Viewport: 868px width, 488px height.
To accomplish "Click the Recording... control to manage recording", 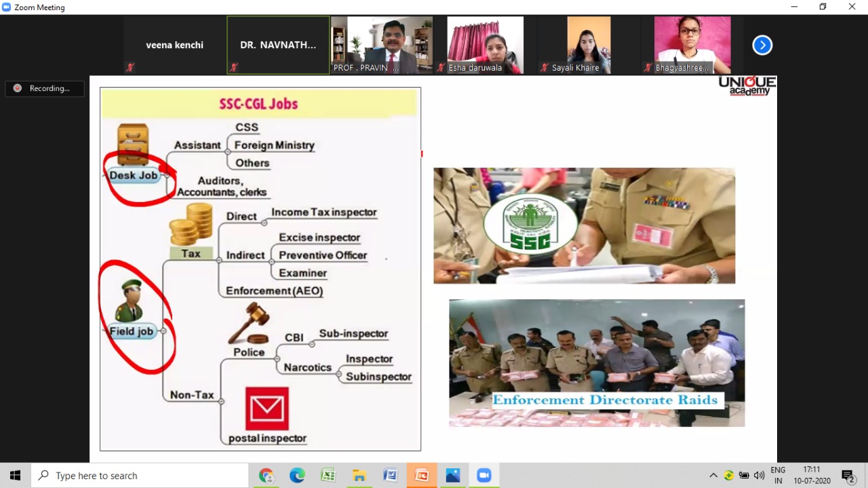I will point(45,88).
